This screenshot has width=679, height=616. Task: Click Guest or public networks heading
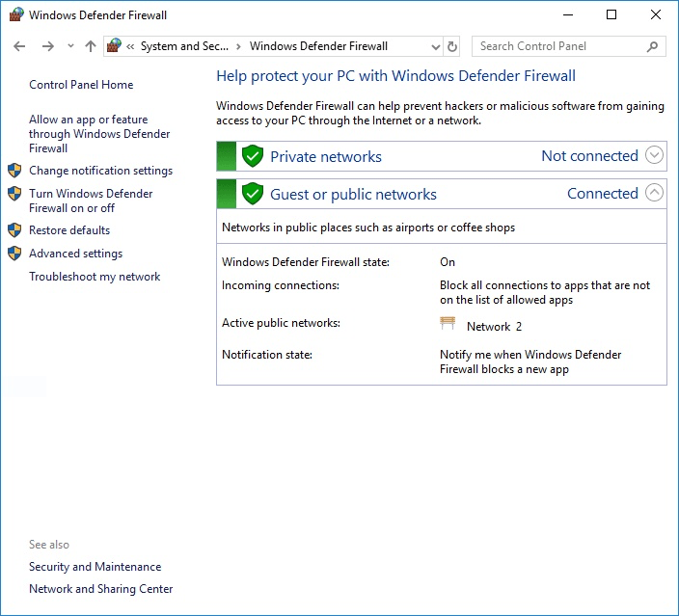tap(353, 195)
